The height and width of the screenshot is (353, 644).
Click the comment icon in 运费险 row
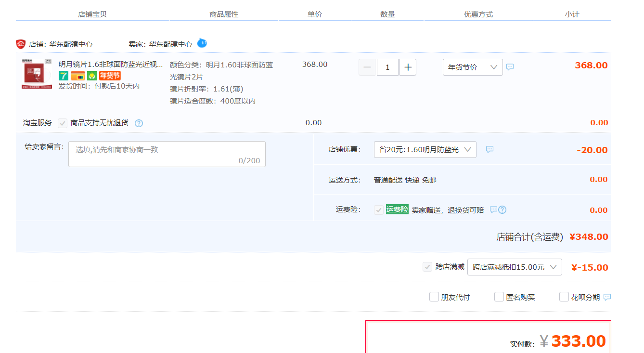tap(493, 209)
